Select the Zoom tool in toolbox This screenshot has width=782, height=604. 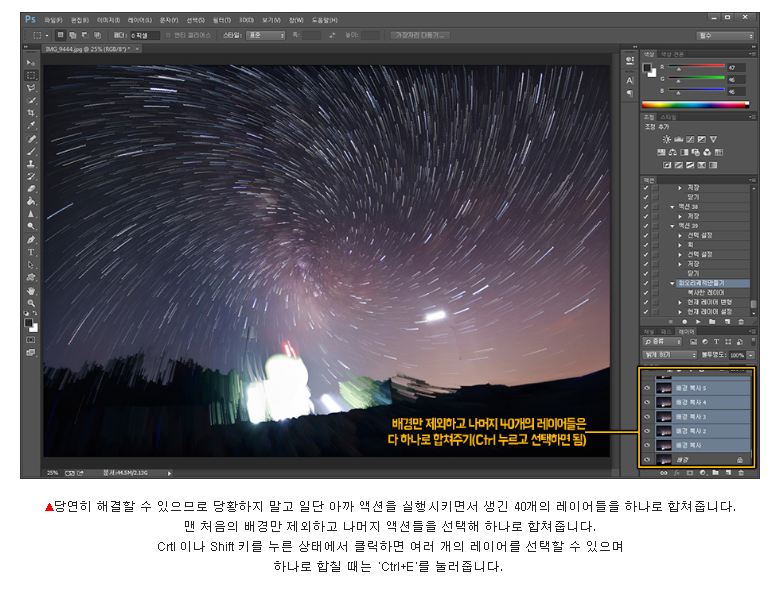click(x=31, y=303)
